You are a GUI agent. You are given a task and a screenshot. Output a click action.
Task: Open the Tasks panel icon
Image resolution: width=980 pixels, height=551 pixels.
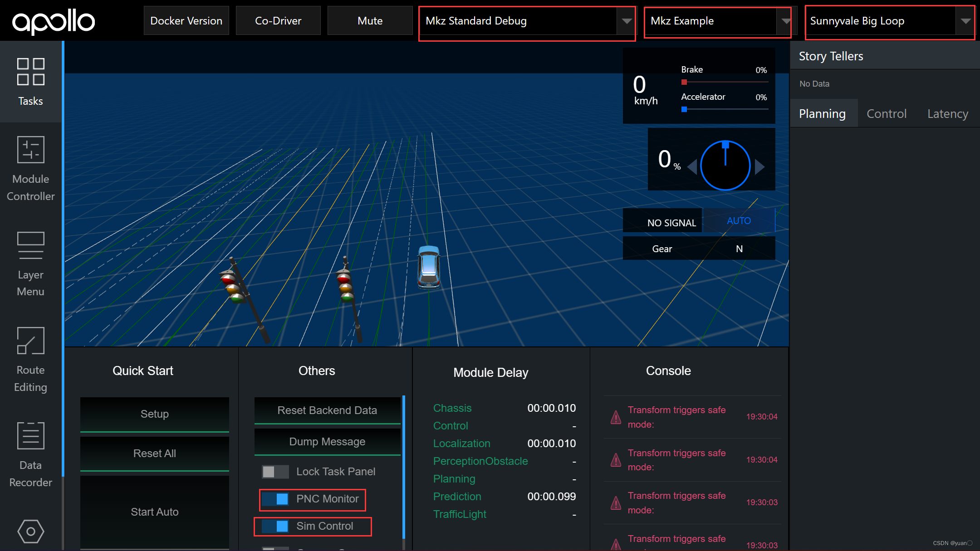(30, 72)
